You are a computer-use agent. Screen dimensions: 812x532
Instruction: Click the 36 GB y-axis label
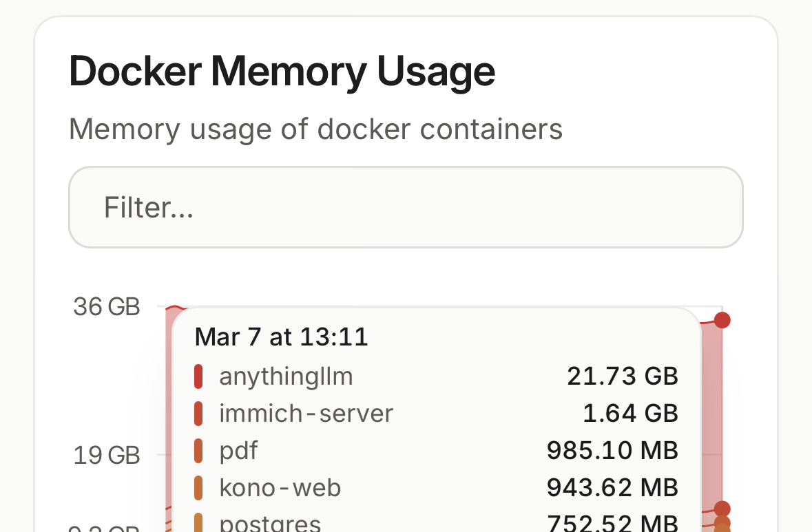coord(107,307)
